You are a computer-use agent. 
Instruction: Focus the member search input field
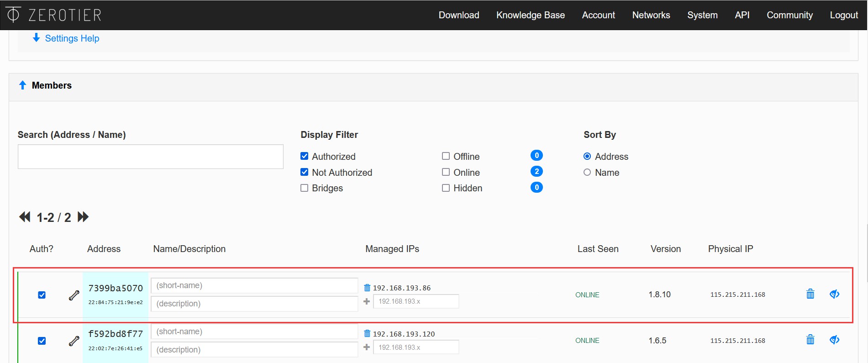[150, 157]
